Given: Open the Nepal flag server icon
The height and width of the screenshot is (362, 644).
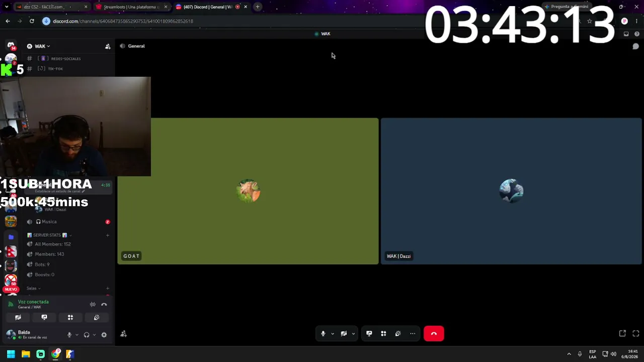Looking at the screenshot, I should point(11,251).
